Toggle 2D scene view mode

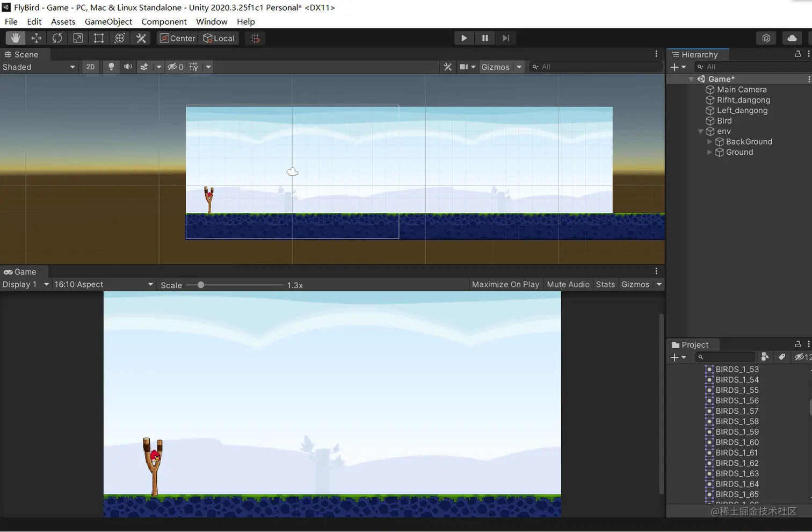90,67
